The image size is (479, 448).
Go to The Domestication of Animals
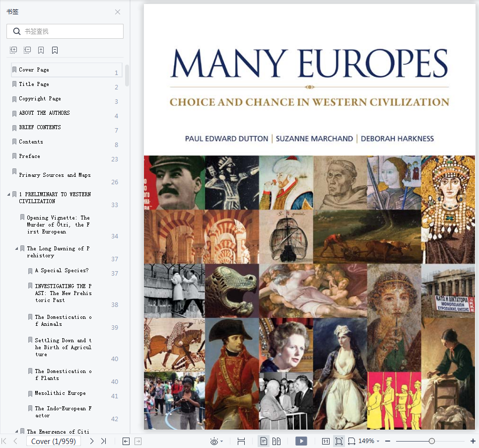coord(63,320)
